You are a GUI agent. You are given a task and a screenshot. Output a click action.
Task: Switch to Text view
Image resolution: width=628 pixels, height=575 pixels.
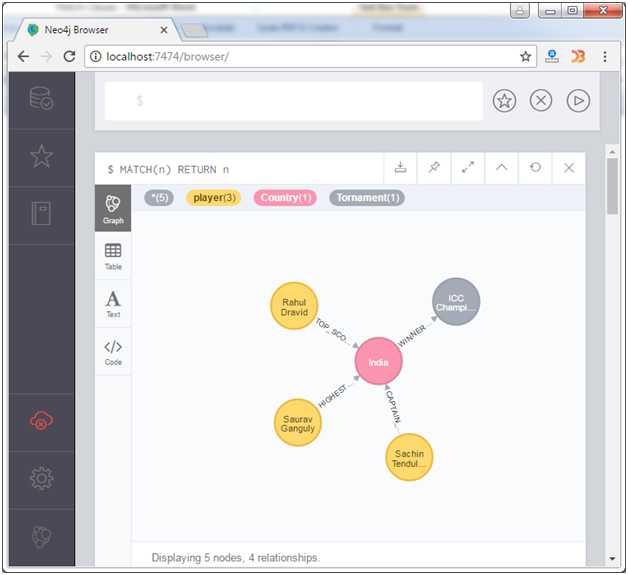click(113, 304)
